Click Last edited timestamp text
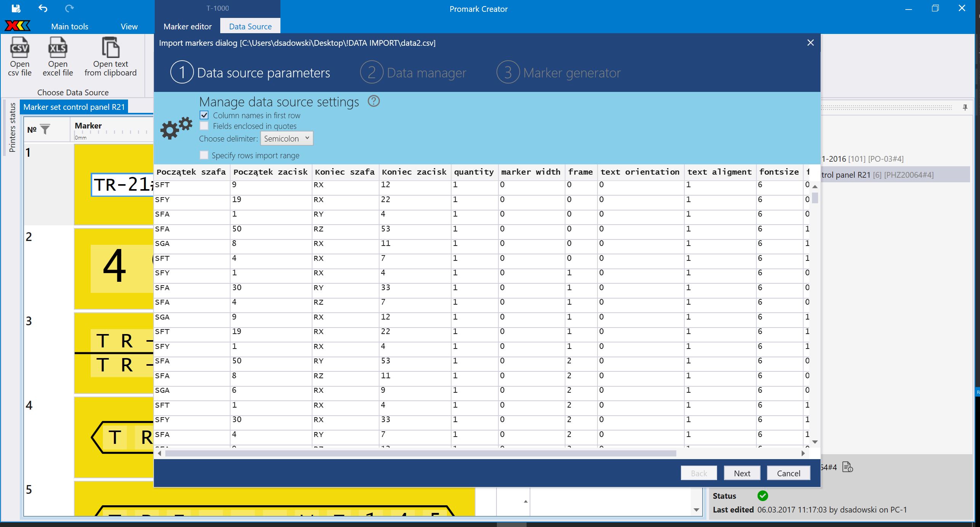The width and height of the screenshot is (980, 527). point(832,510)
